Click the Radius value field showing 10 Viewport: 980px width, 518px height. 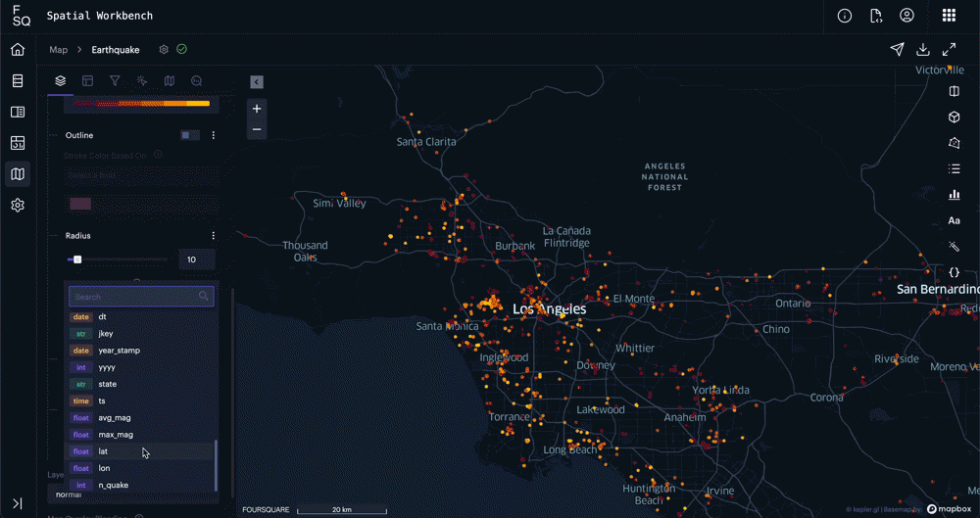[x=197, y=259]
